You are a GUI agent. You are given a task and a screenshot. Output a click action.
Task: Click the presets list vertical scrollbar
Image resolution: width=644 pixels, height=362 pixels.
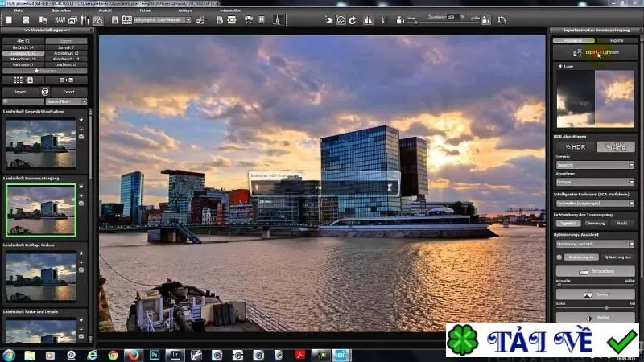click(x=90, y=226)
